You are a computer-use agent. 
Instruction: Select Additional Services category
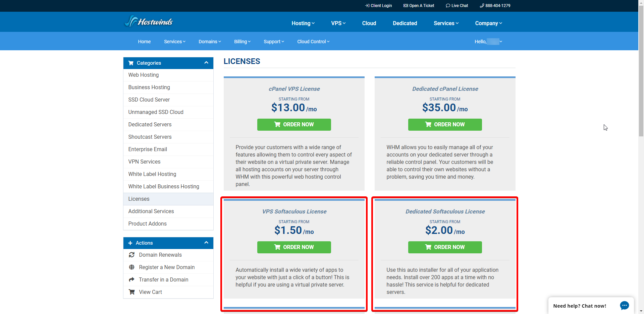[x=168, y=211]
